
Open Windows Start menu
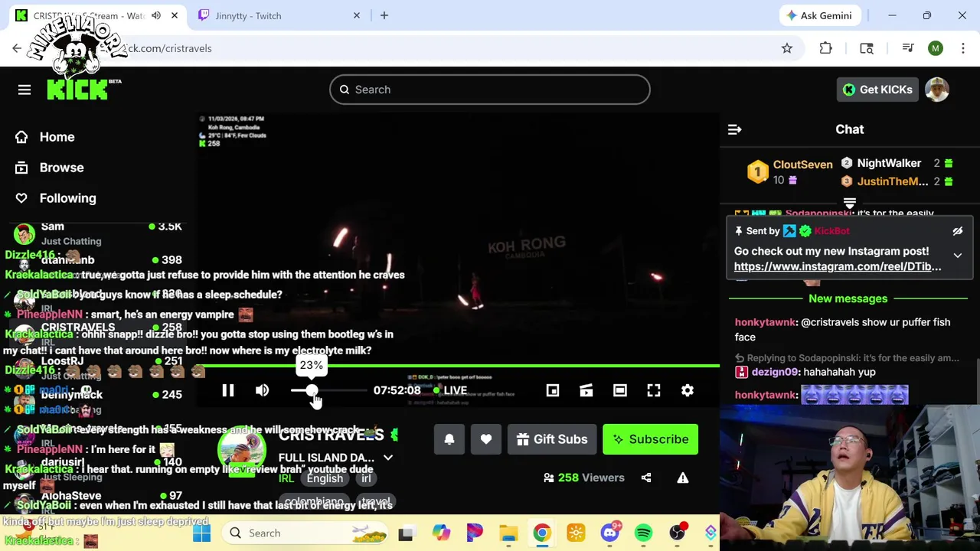(201, 533)
